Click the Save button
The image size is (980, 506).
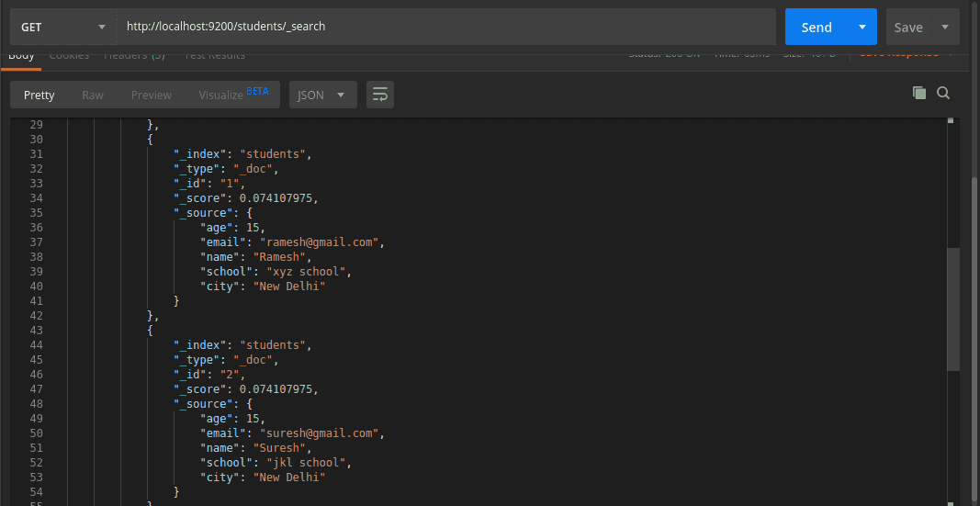coord(908,27)
